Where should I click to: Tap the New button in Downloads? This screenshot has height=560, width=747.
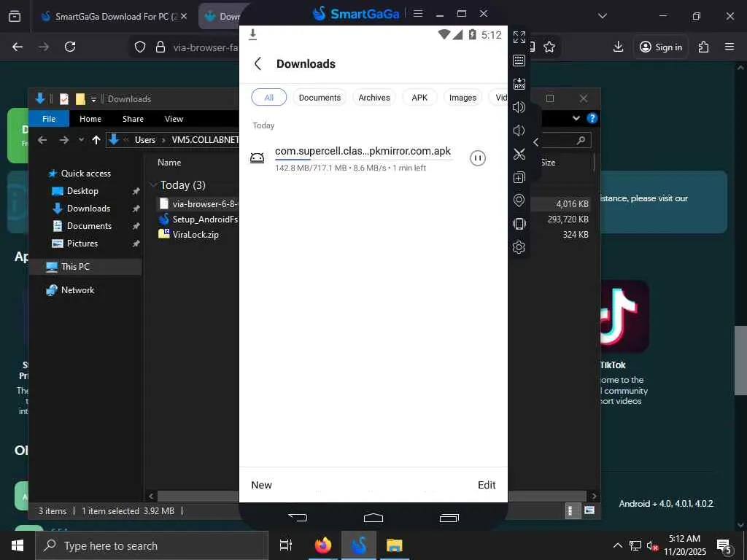point(262,485)
